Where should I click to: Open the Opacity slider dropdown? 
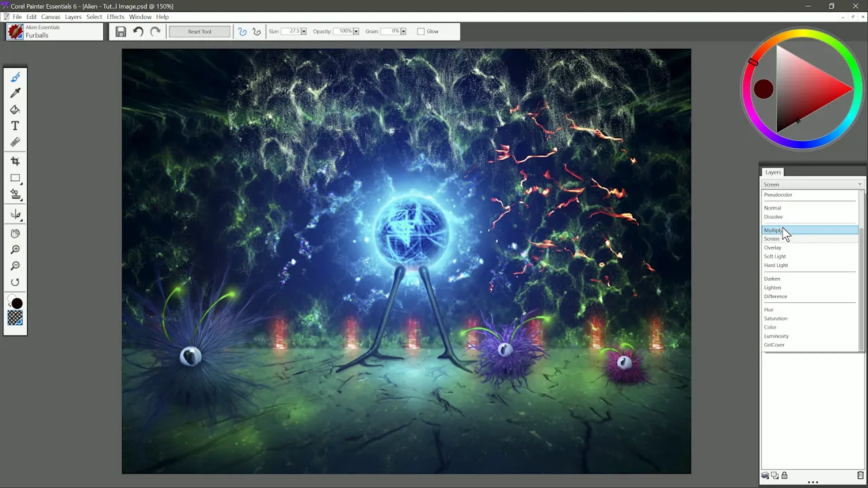point(355,31)
